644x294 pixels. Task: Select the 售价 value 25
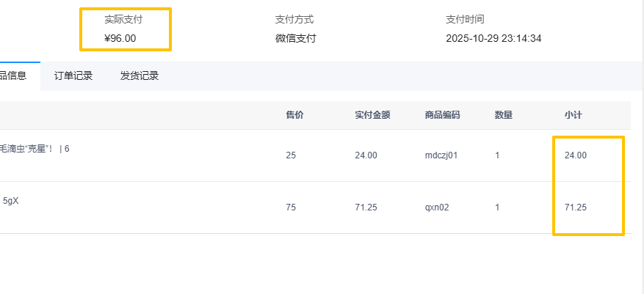[x=291, y=155]
